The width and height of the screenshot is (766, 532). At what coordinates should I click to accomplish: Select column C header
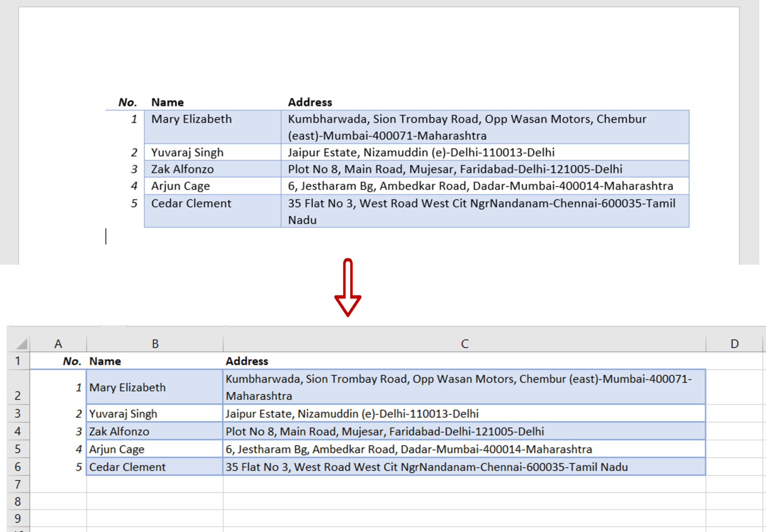click(x=464, y=343)
